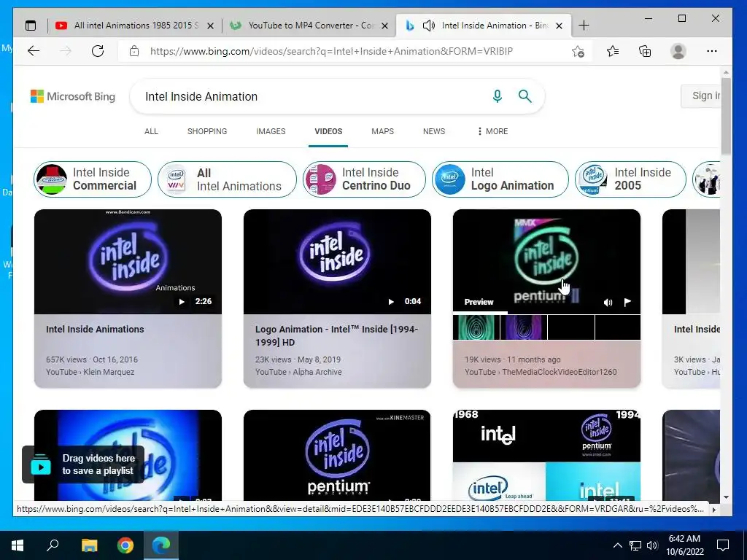Choose the Intel Logo Animation chip
The image size is (747, 560).
click(x=500, y=179)
